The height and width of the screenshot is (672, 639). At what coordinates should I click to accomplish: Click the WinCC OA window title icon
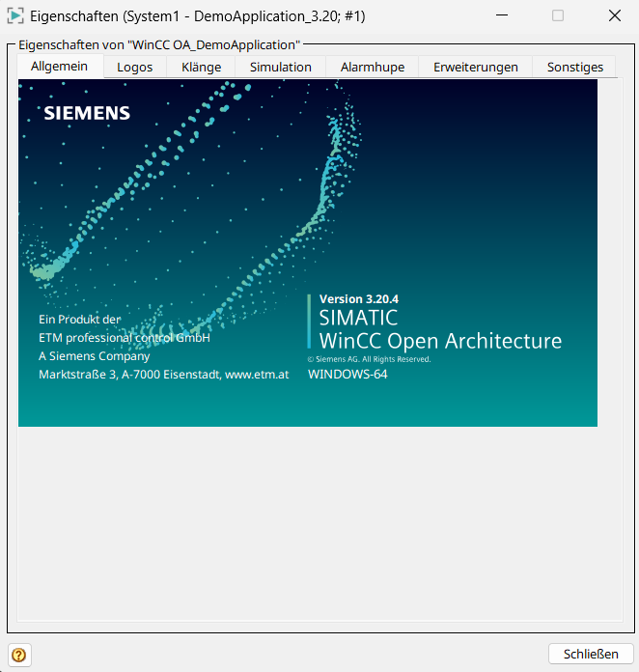(15, 16)
